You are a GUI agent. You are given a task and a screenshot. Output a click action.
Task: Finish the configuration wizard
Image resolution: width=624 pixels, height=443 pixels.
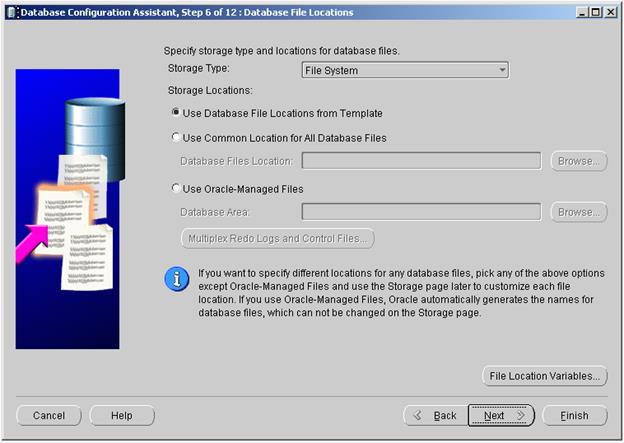574,416
